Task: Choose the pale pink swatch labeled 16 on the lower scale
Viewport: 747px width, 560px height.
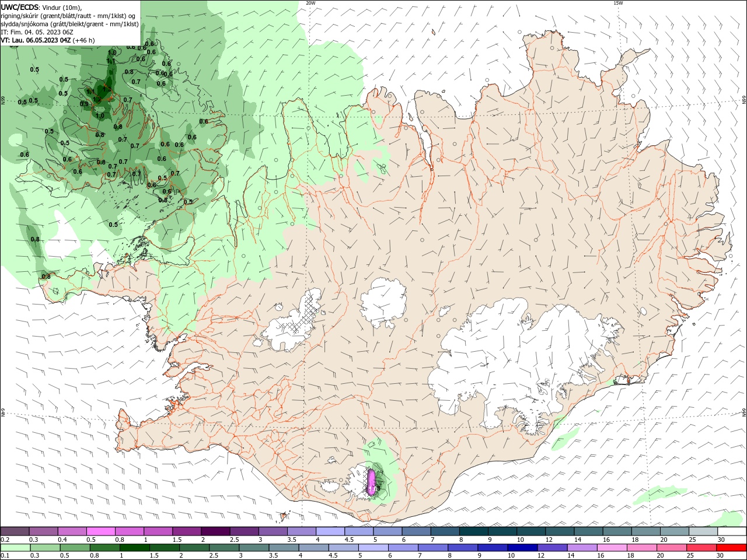Action: point(612,548)
